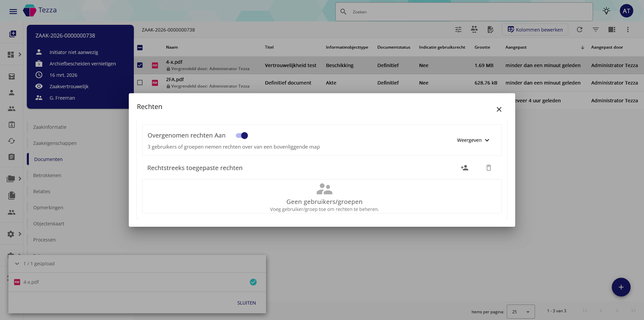This screenshot has height=320, width=644.
Task: Click the add user/group icon in Rechten
Action: coord(465,168)
